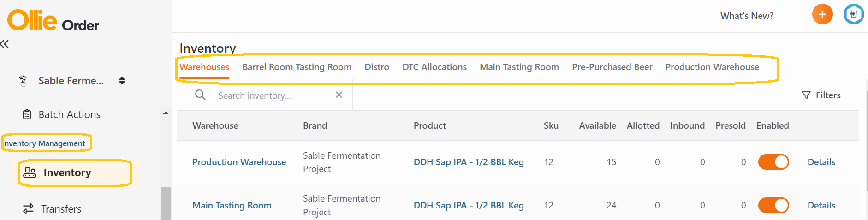Image resolution: width=868 pixels, height=220 pixels.
Task: Click the orange plus add button
Action: [x=822, y=14]
